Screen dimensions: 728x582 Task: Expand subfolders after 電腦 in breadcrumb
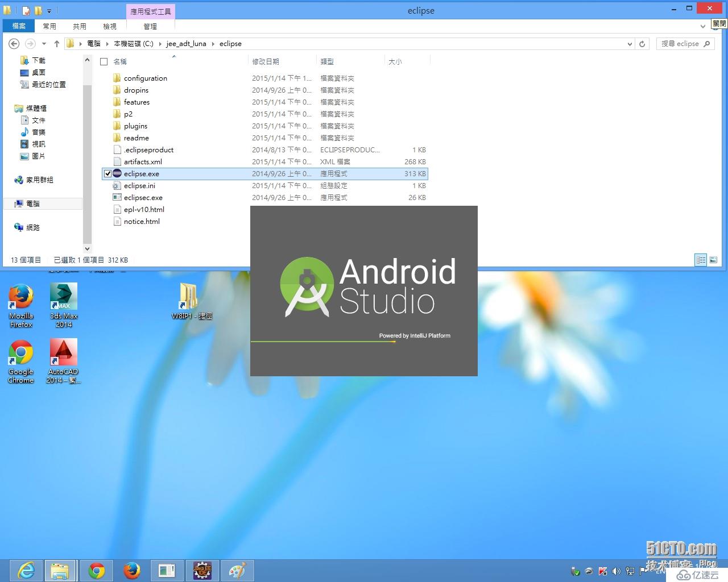107,44
